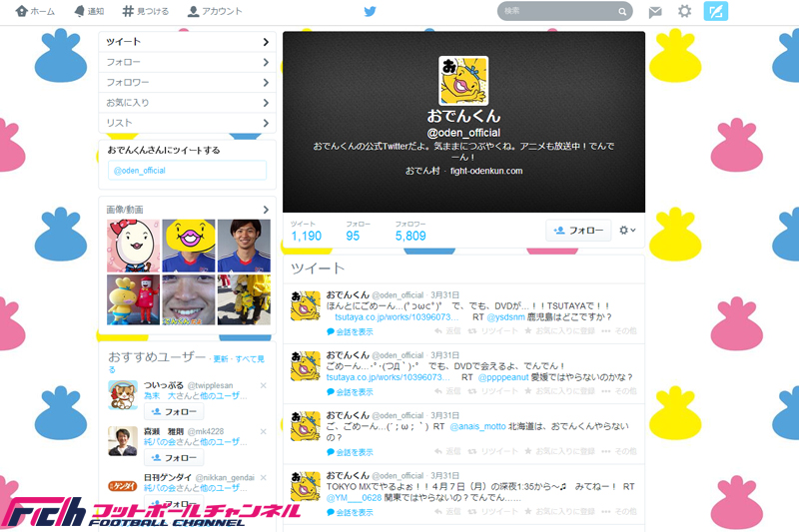
Task: Open the settings gear in top bar
Action: [684, 12]
